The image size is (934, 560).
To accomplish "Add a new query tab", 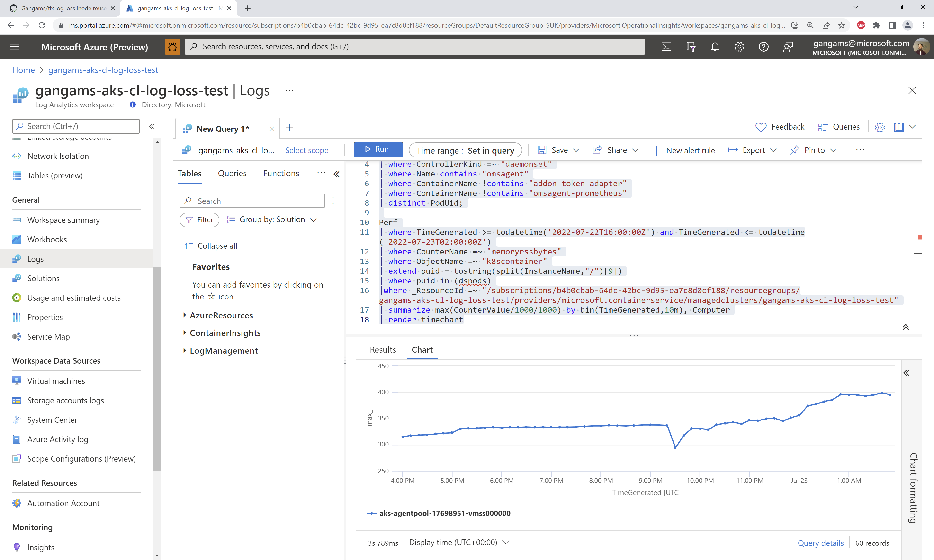I will (289, 128).
